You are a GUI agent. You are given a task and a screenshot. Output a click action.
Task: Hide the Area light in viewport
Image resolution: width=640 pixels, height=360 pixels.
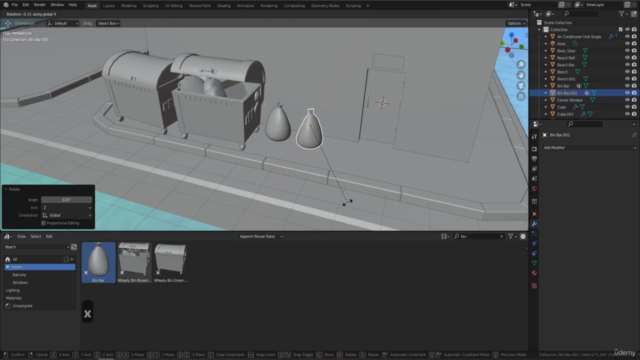(627, 44)
